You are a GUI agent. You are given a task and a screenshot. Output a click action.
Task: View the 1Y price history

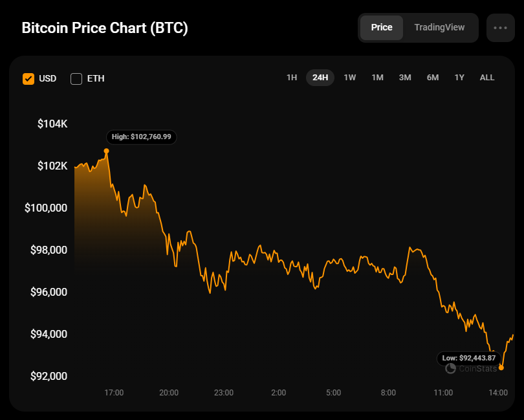click(459, 78)
